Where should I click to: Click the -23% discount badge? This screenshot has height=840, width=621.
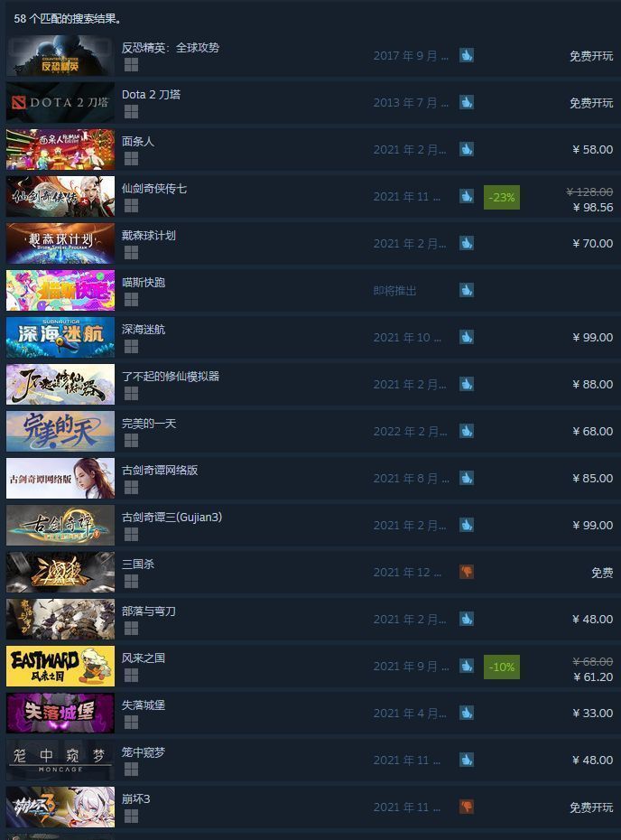[x=502, y=197]
